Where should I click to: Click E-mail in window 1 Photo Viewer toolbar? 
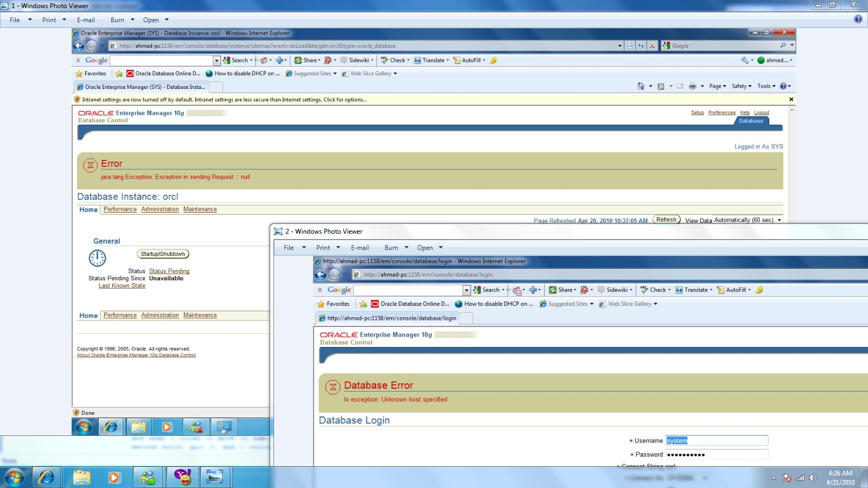tap(86, 20)
